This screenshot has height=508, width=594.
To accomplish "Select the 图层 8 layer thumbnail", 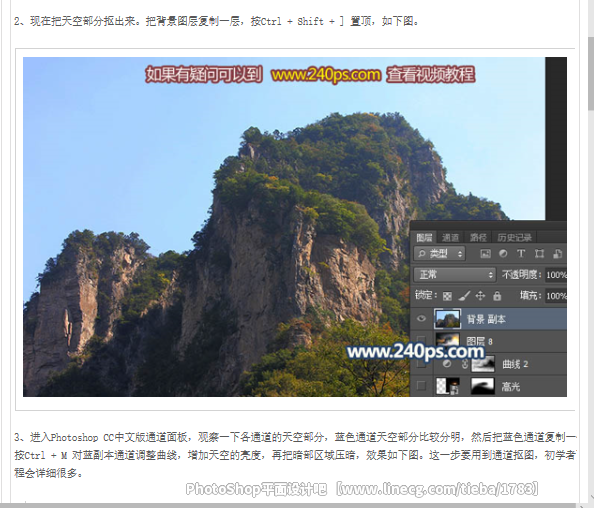I will coord(447,340).
